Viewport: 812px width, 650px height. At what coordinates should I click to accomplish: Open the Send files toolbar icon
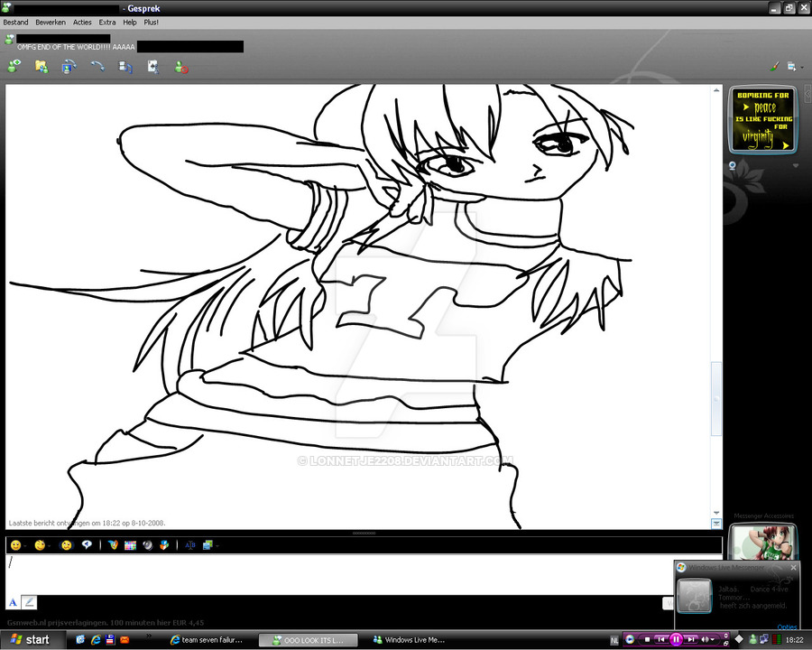[x=42, y=65]
